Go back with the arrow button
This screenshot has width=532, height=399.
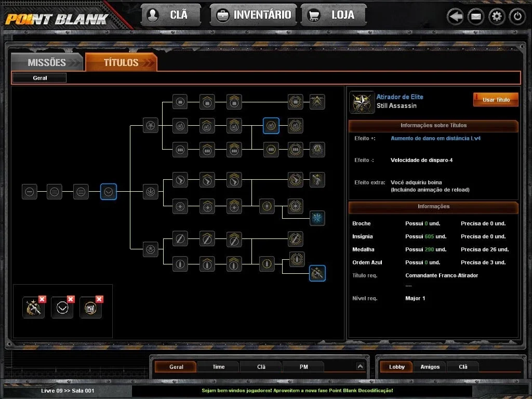tap(455, 16)
